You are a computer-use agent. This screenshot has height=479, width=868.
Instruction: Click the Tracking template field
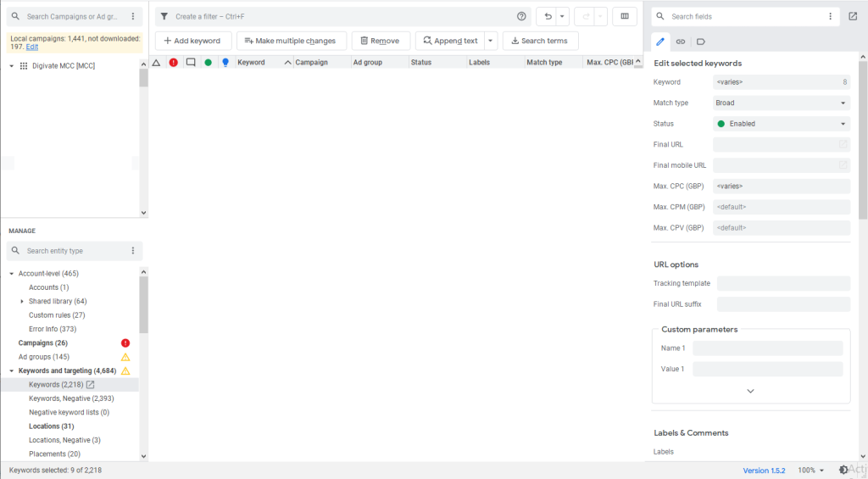[x=783, y=283]
